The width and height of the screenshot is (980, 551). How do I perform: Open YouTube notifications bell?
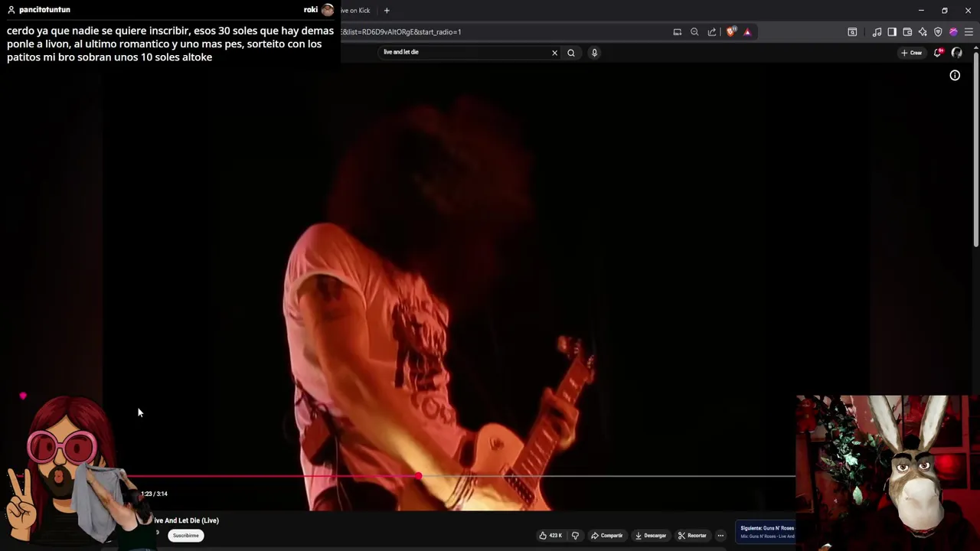(x=937, y=53)
